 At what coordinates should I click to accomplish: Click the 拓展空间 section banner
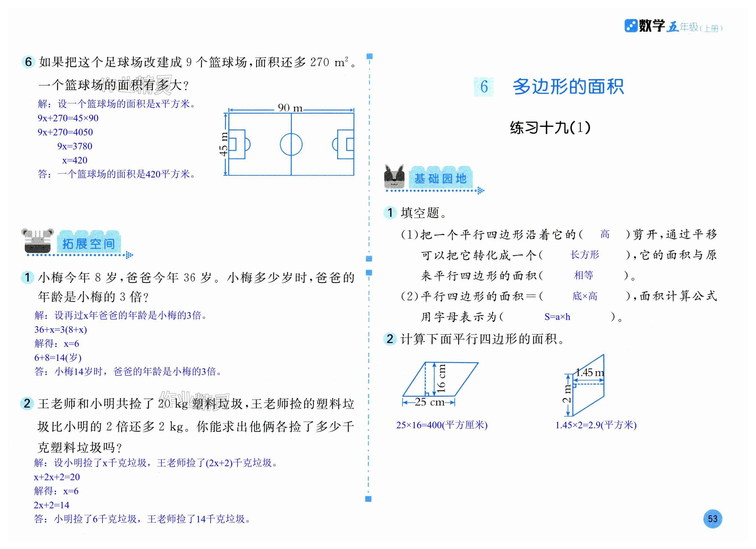point(88,243)
